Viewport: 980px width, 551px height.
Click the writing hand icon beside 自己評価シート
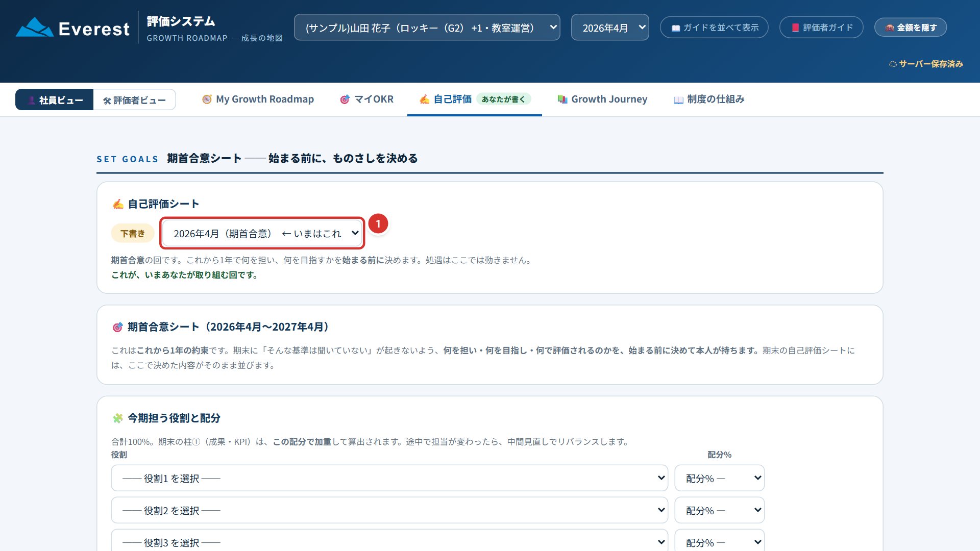click(118, 204)
